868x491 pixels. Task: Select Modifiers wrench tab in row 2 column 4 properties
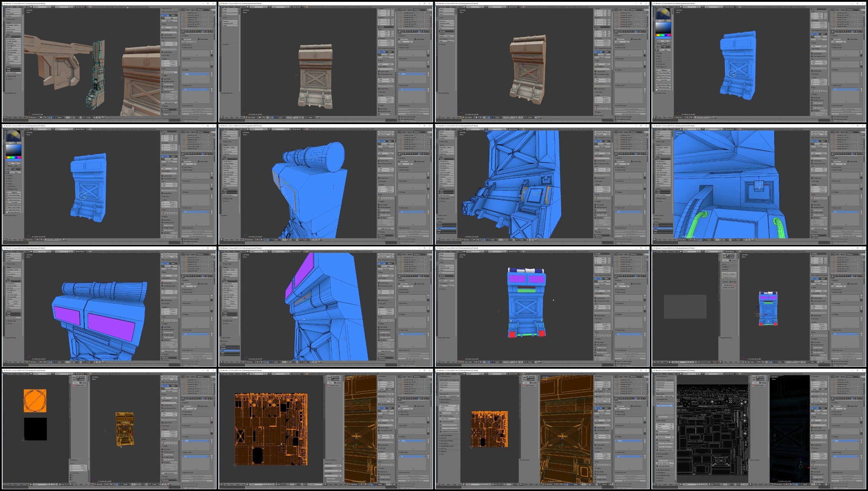[850, 154]
